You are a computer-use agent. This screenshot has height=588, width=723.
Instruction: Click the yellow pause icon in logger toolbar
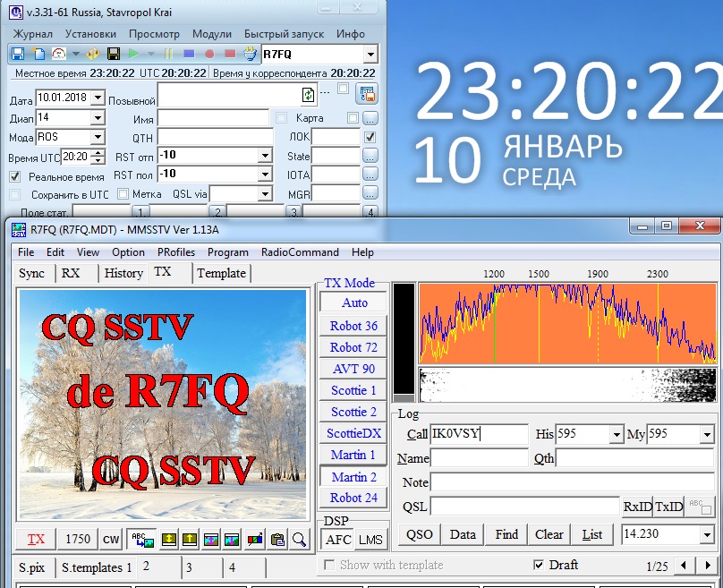168,55
